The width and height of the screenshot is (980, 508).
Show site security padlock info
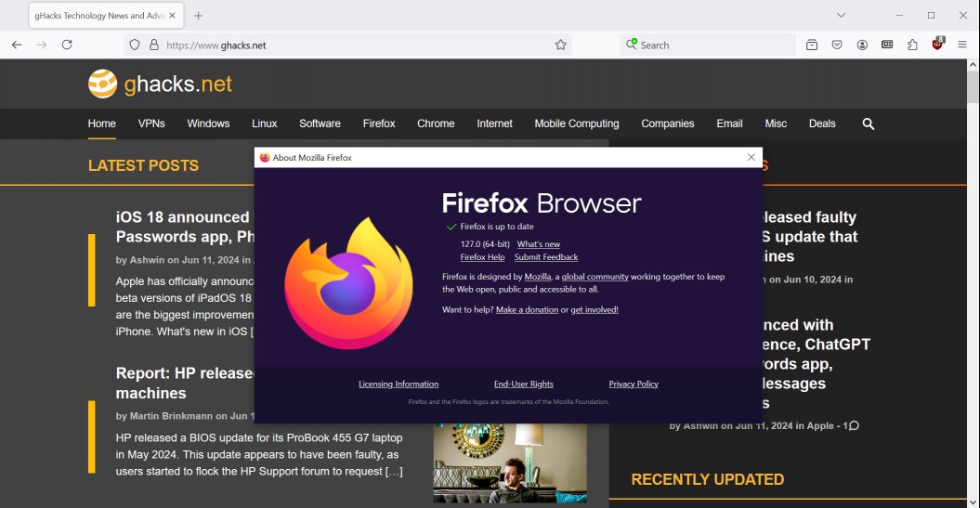[154, 45]
